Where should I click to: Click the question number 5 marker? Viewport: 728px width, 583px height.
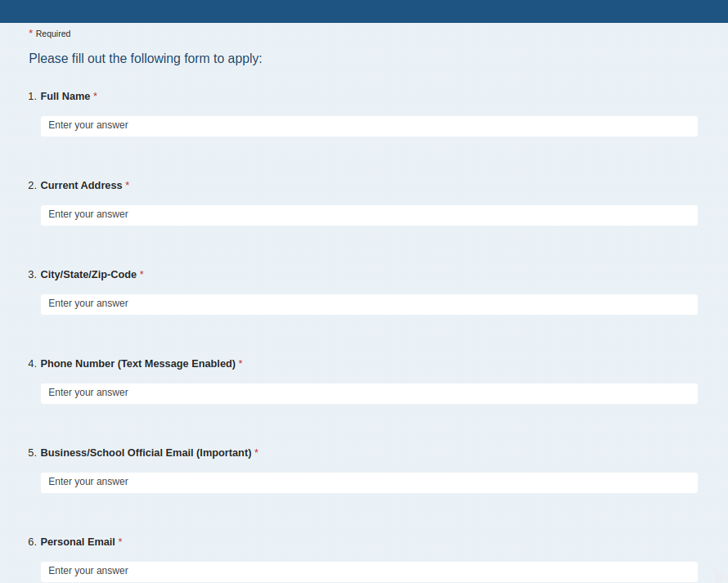[x=32, y=453]
